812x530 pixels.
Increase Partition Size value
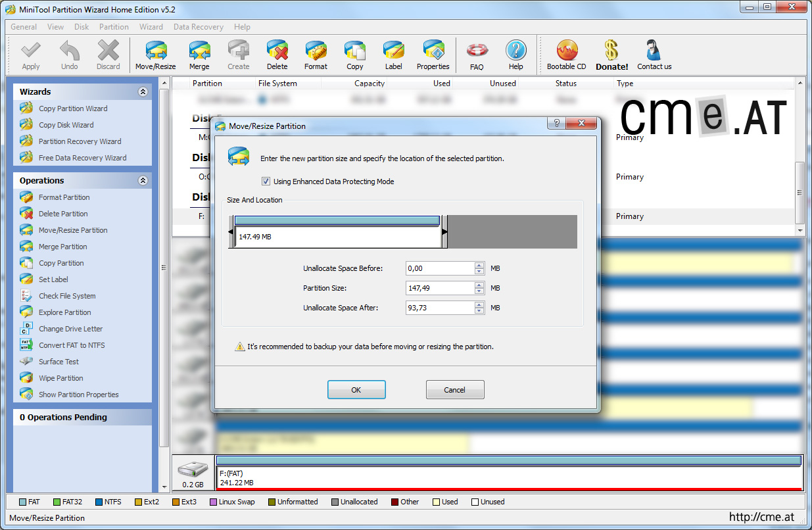(x=479, y=285)
